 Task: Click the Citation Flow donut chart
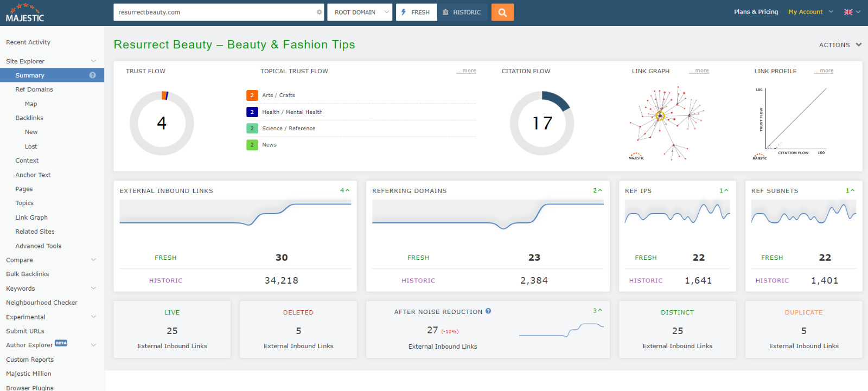point(542,123)
